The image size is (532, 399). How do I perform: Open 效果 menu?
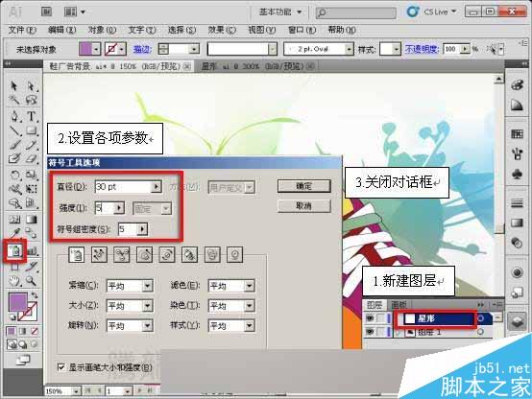pyautogui.click(x=222, y=30)
